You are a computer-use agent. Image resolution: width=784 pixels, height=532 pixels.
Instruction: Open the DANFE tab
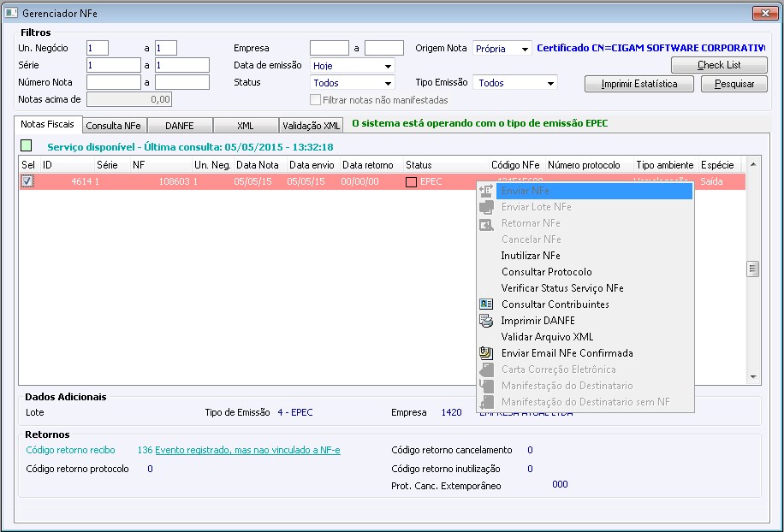[x=180, y=126]
